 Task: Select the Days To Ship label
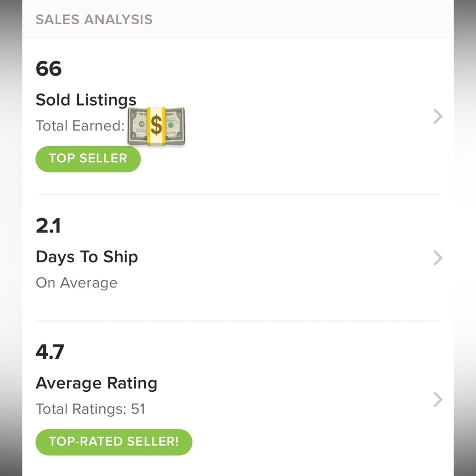(87, 257)
